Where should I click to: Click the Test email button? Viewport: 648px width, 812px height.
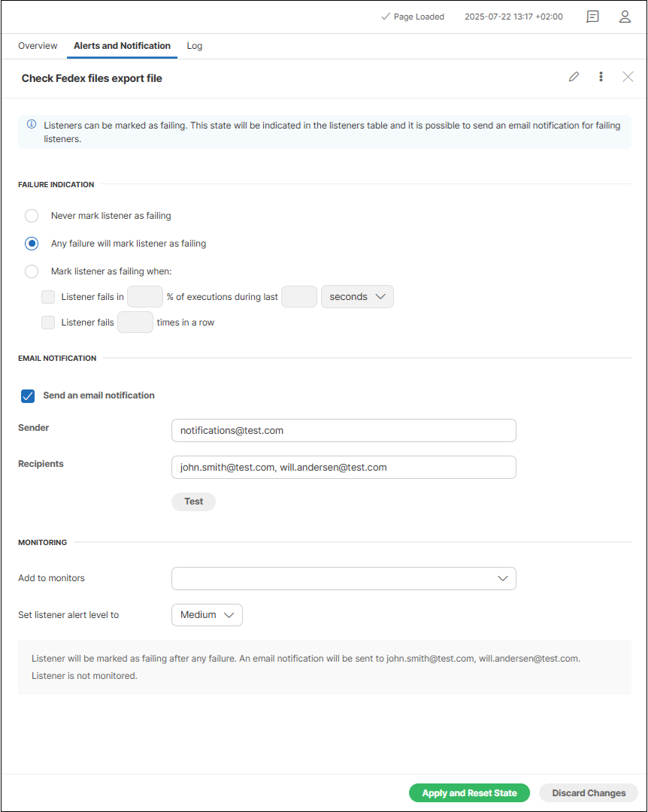pyautogui.click(x=194, y=501)
